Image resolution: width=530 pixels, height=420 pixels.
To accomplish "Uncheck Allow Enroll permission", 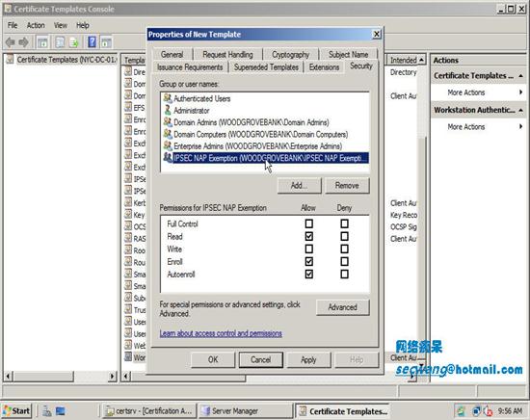I will 309,261.
